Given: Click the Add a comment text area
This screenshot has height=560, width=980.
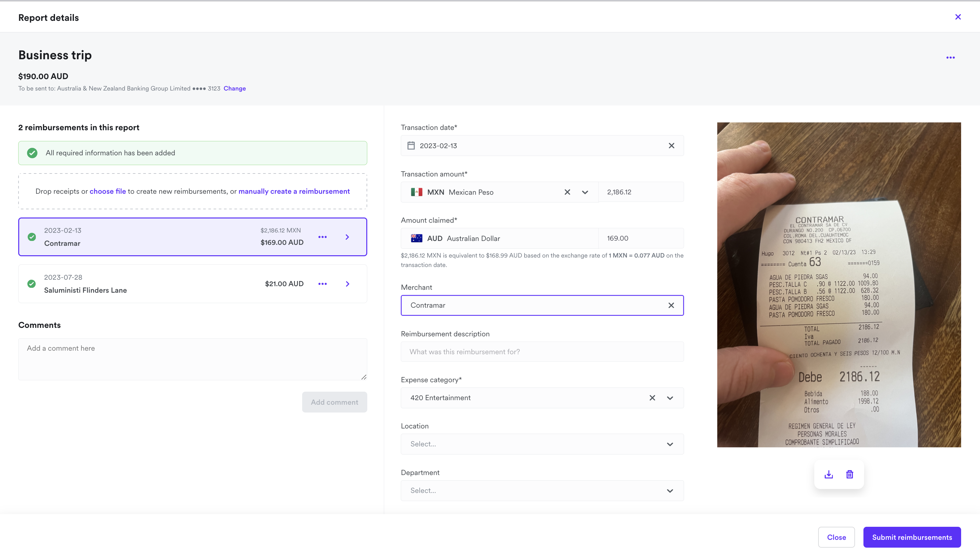Looking at the screenshot, I should [x=192, y=359].
